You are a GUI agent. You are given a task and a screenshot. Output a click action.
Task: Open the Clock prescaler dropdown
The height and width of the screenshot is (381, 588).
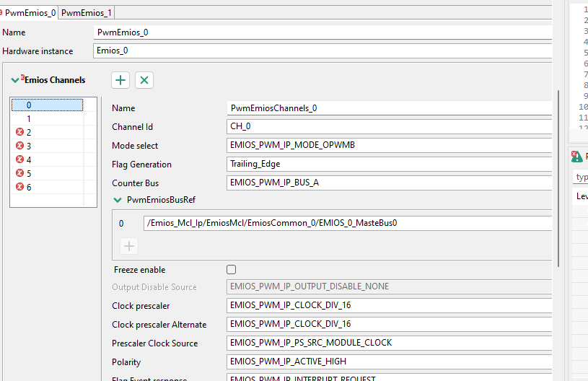click(x=390, y=305)
